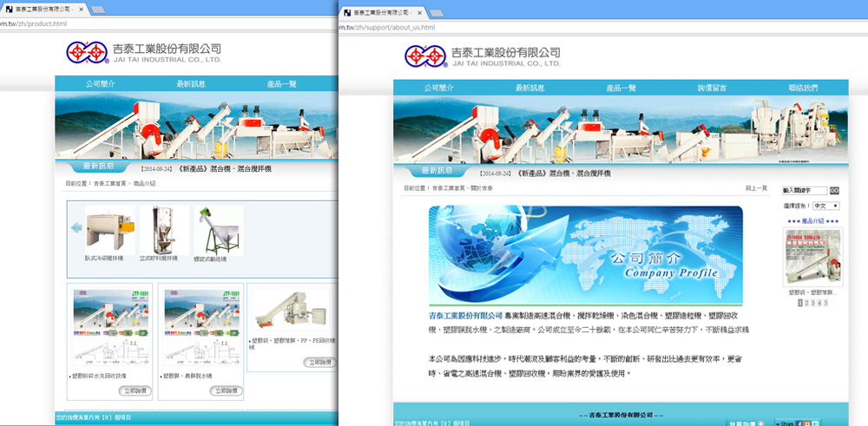868x426 pixels.
Task: Click 商品介紹 breadcrumb text in left window
Action: pos(144,184)
